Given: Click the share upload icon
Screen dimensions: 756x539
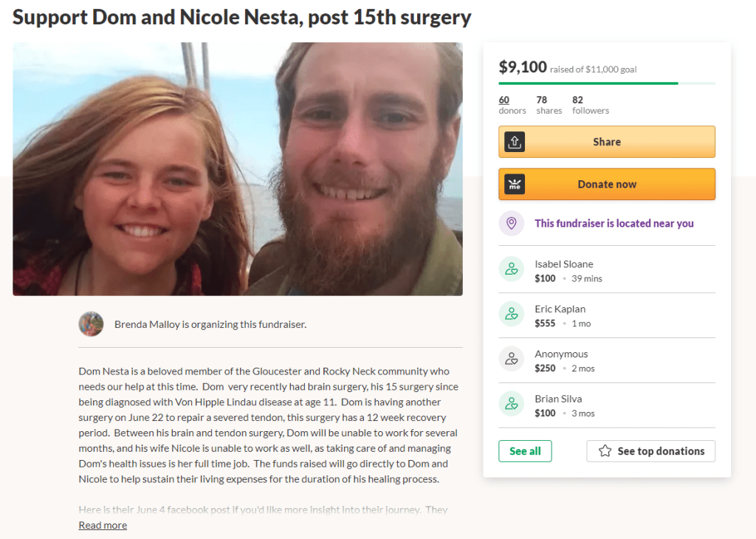Looking at the screenshot, I should [515, 142].
